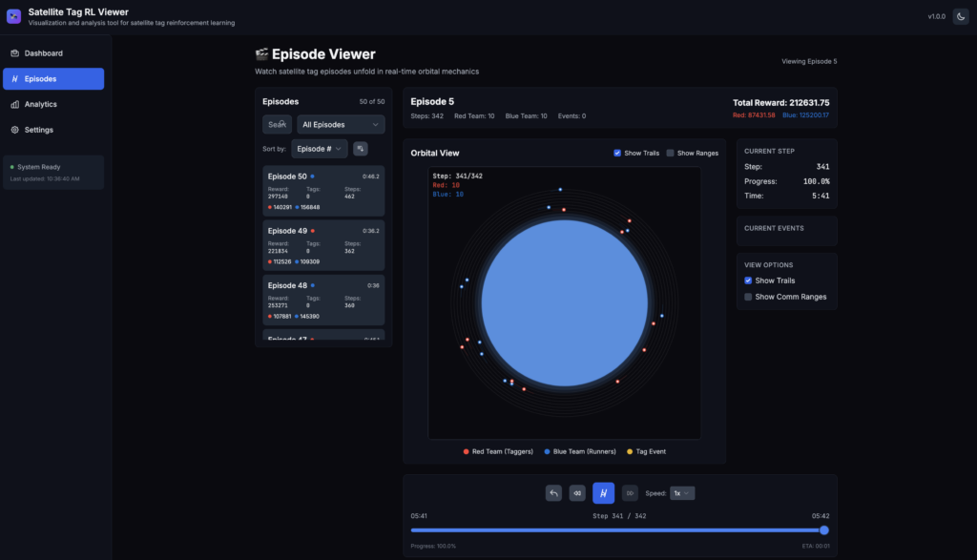Click the rewind step-back icon

click(x=577, y=493)
